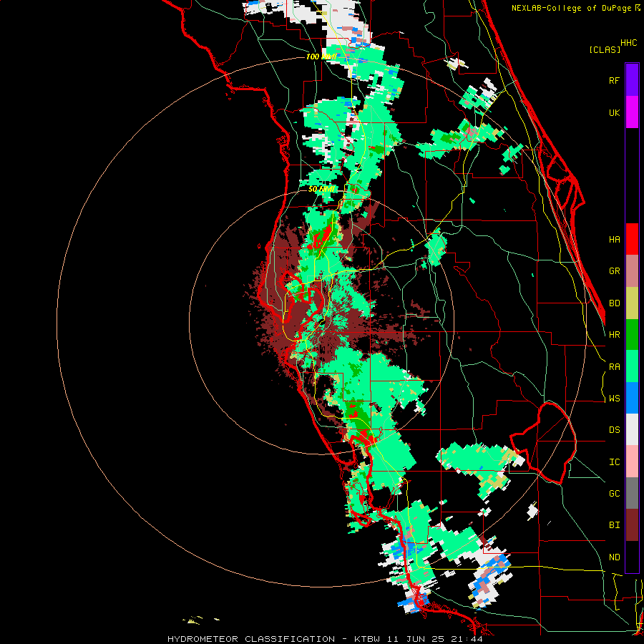This screenshot has height=644, width=644.
Task: Click the DS white legend swatch
Action: pos(632,430)
